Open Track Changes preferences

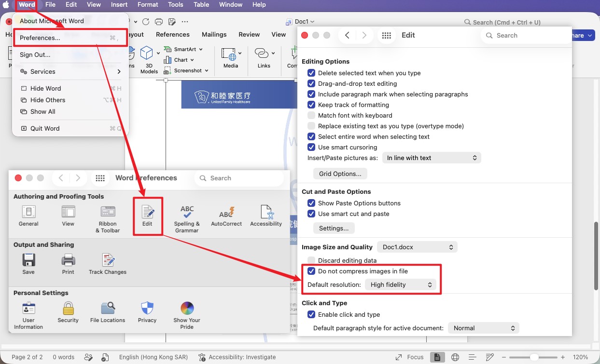[x=108, y=260]
